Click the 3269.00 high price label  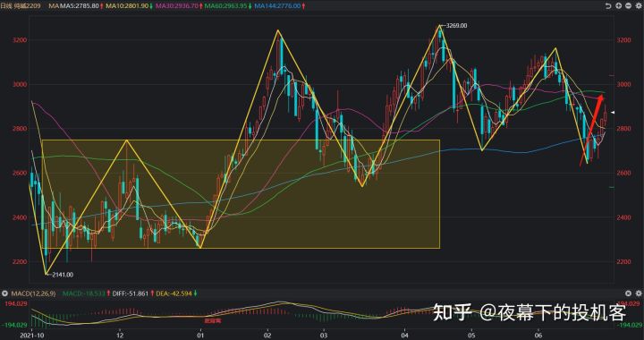tap(456, 26)
